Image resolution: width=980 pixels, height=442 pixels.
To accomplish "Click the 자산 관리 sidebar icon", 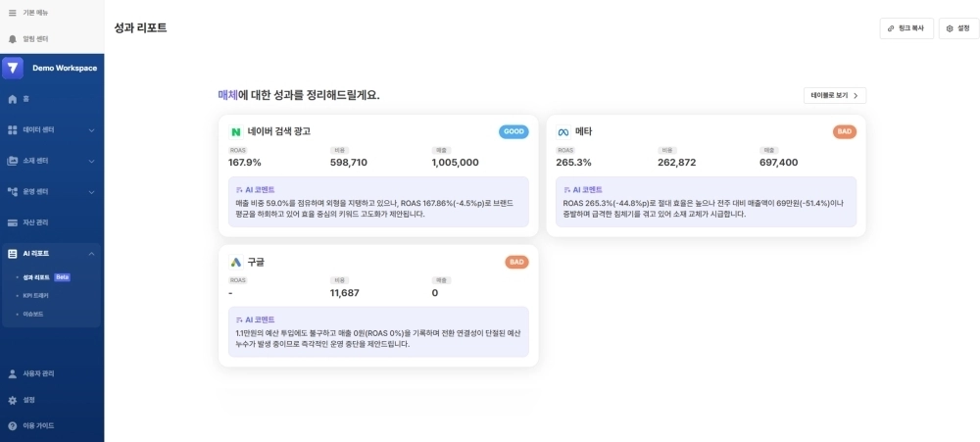I will pyautogui.click(x=12, y=222).
